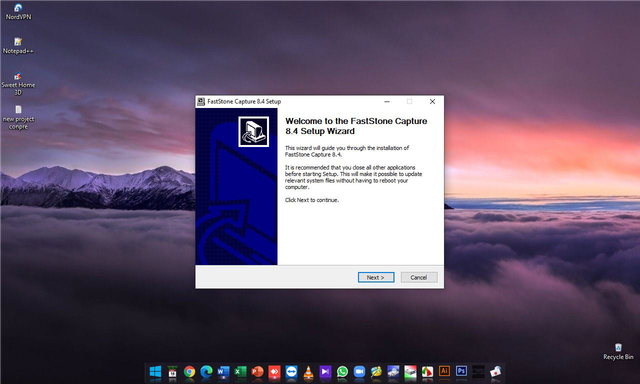This screenshot has width=640, height=384.
Task: Open Adobe Illustrator from the taskbar
Action: point(444,371)
